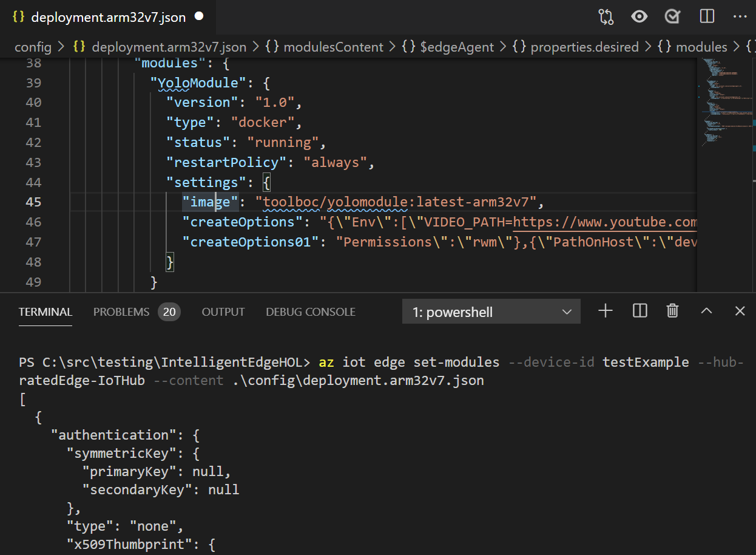Open the 1: powershell terminal dropdown
Screen dimensions: 756x555
(x=491, y=312)
